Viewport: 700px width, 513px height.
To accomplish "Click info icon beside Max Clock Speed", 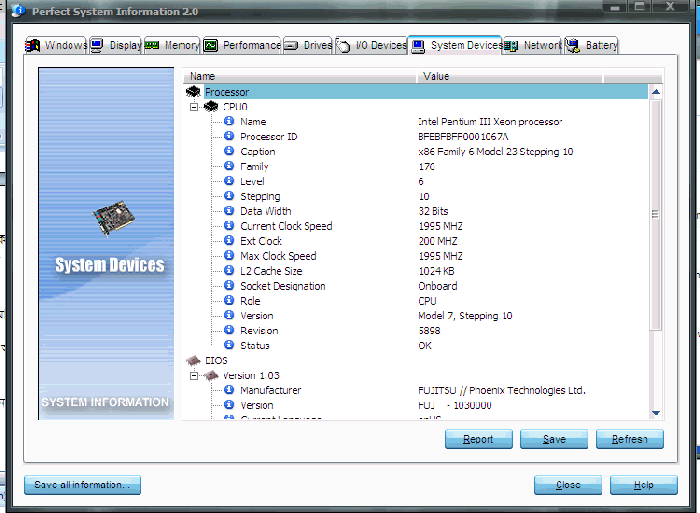I will (x=229, y=255).
